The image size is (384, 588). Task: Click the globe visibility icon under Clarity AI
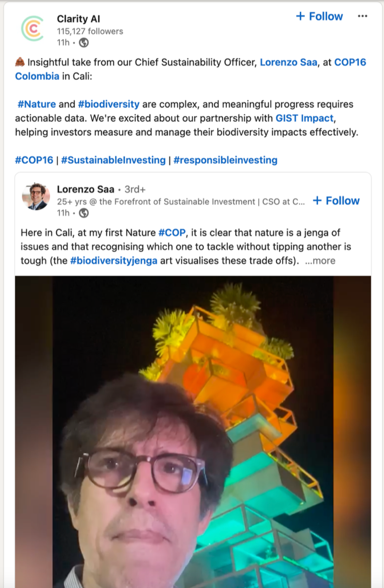84,43
